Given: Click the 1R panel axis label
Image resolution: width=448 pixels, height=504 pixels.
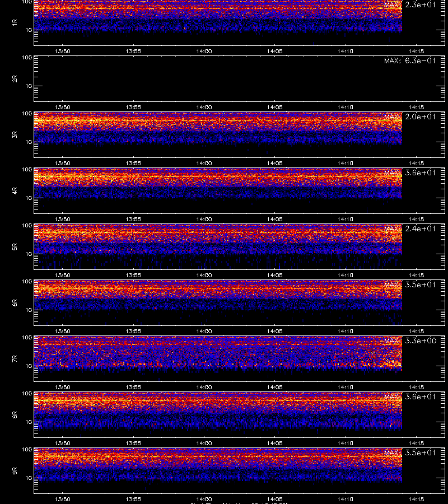Looking at the screenshot, I should point(15,22).
